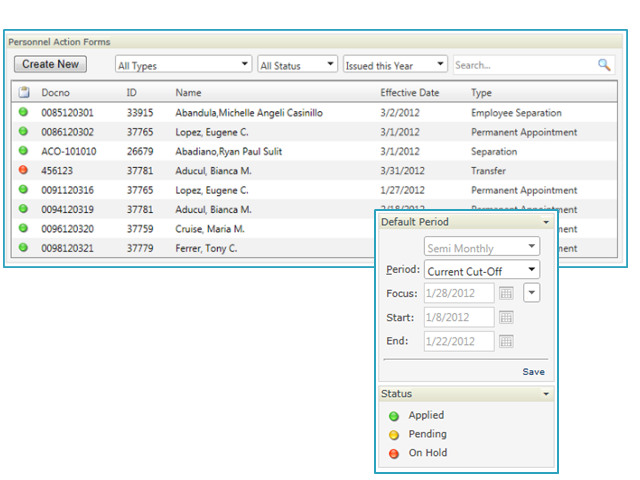Click ID 37779
Screen dimensions: 640x480
[140, 248]
